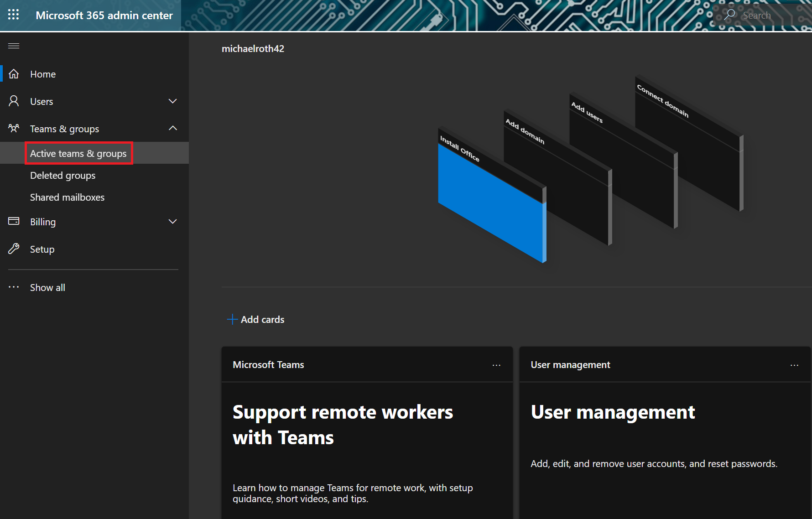Image resolution: width=812 pixels, height=519 pixels.
Task: Select the Install Office setup card
Action: (492, 195)
